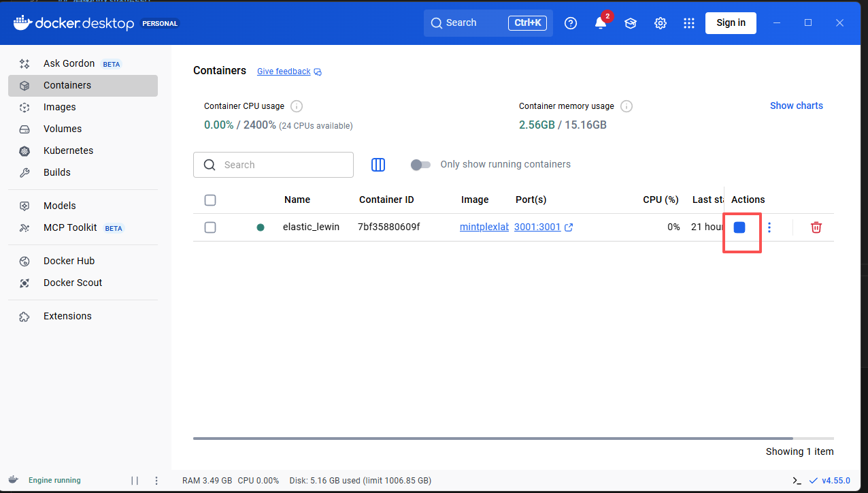Open the 3001:3001 port link
The width and height of the screenshot is (868, 493).
(x=537, y=227)
